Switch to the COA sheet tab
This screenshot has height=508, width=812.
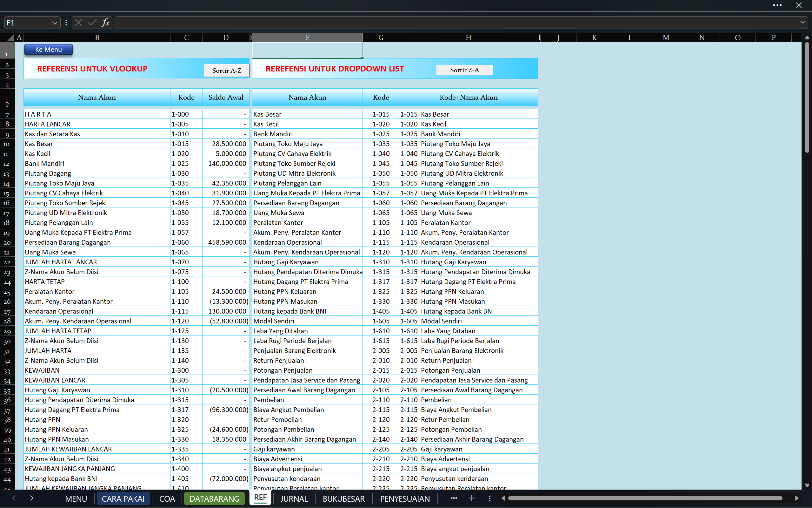[167, 498]
